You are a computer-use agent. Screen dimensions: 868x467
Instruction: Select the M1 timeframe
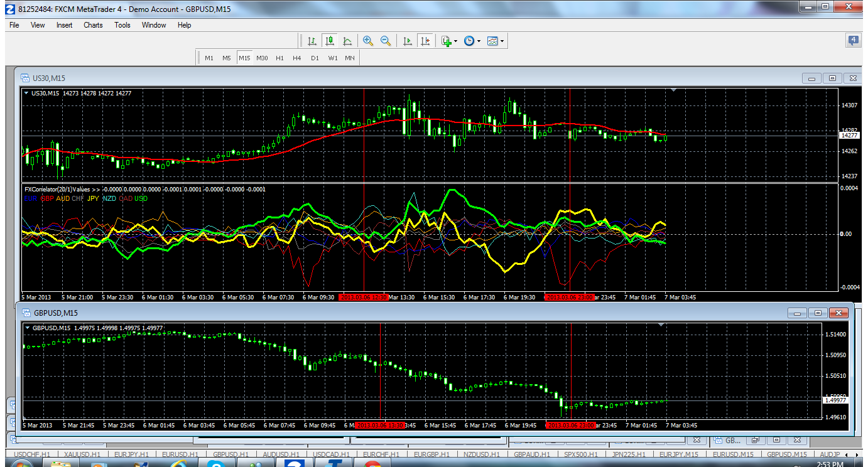[x=209, y=58]
